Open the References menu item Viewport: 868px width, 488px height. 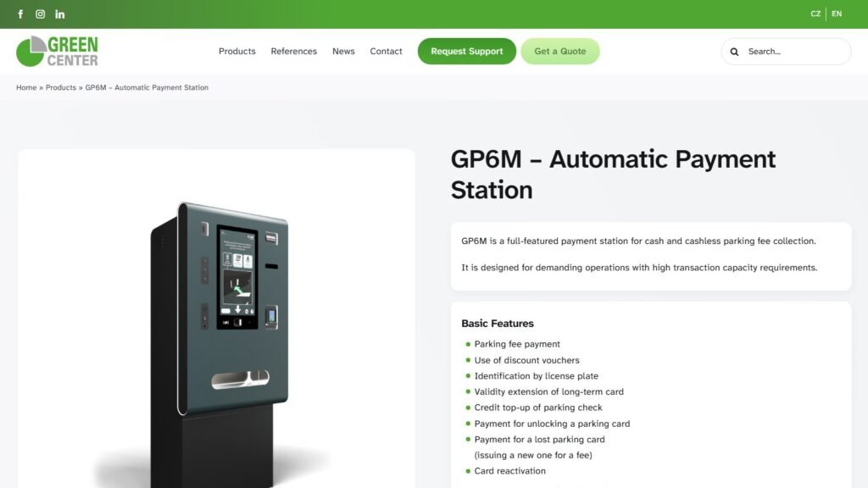[294, 51]
